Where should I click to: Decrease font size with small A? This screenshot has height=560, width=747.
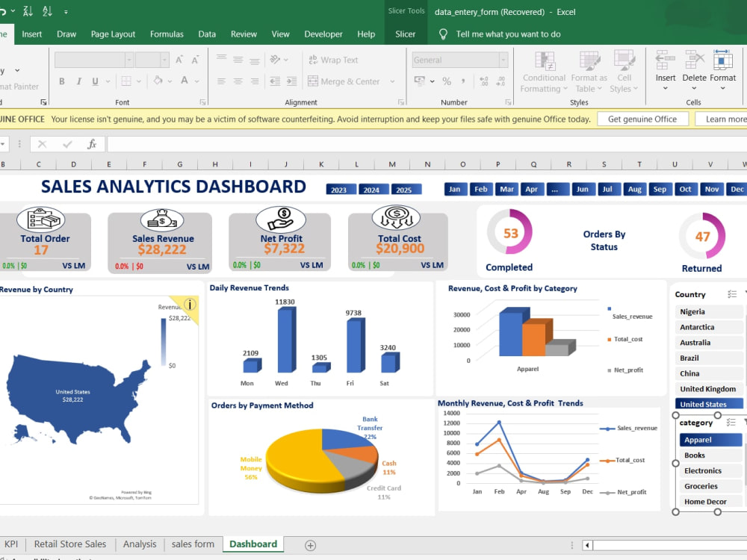click(x=195, y=60)
